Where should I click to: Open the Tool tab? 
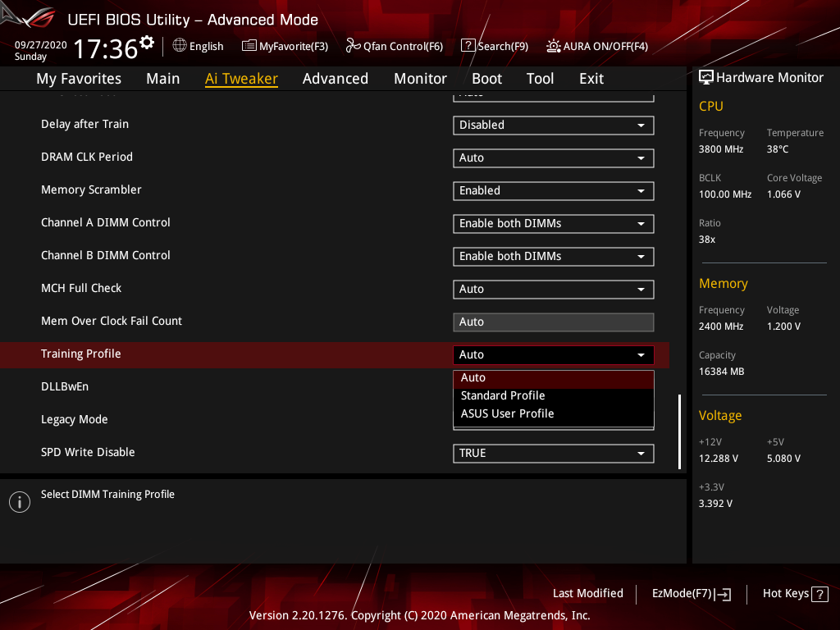pos(540,79)
